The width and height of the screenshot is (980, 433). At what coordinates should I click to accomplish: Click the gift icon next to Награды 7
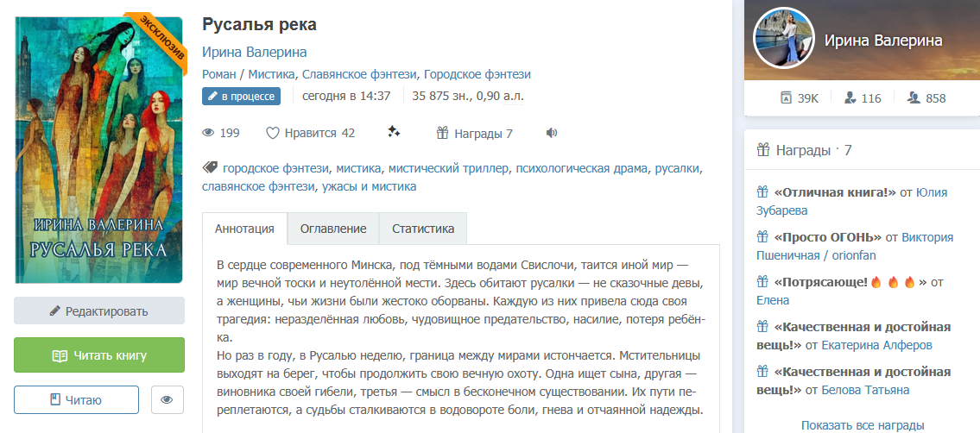pyautogui.click(x=442, y=133)
